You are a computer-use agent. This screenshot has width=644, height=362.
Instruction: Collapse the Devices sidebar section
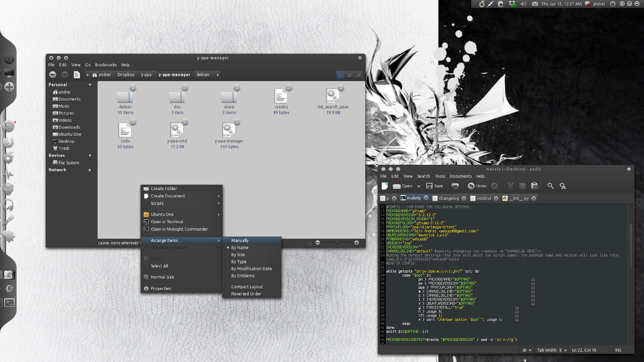[x=90, y=156]
